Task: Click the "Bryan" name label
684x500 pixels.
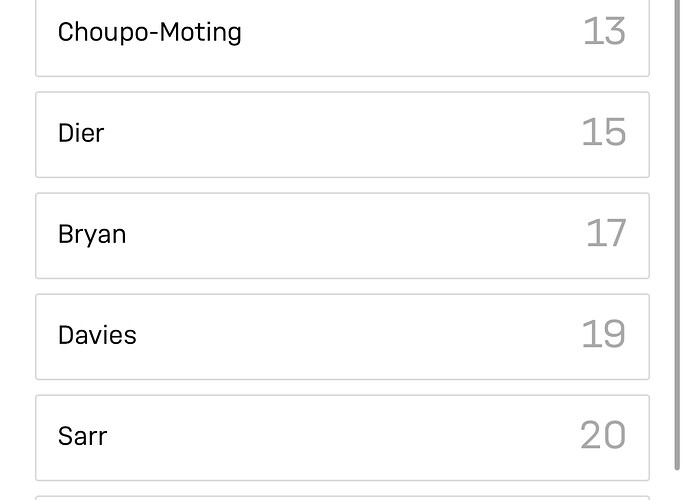Action: point(92,235)
